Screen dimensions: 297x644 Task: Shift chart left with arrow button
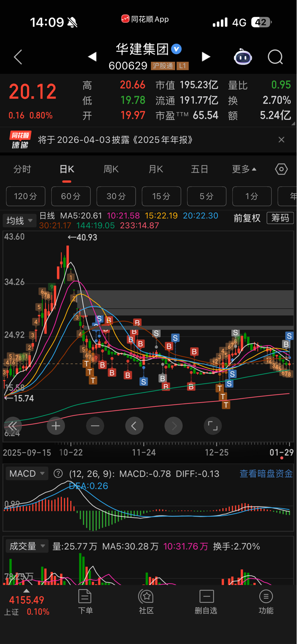[x=134, y=426]
